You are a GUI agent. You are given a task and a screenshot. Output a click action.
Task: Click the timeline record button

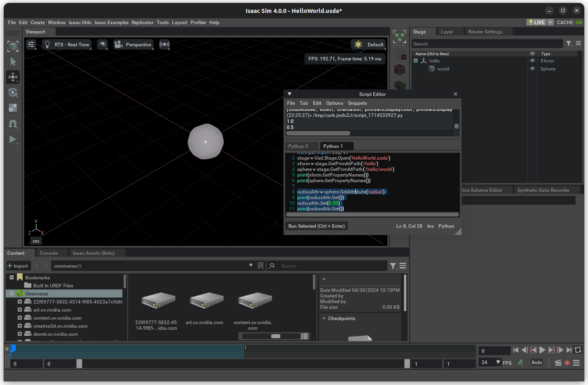coord(567,363)
